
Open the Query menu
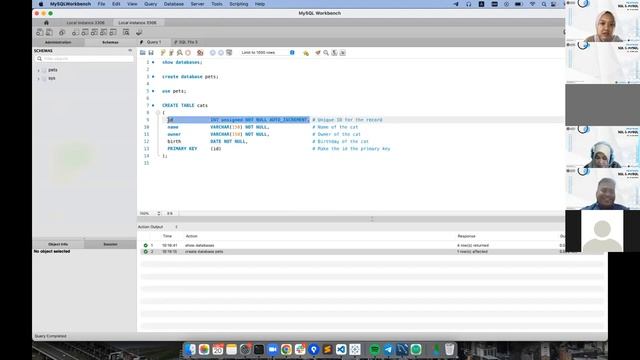click(151, 4)
